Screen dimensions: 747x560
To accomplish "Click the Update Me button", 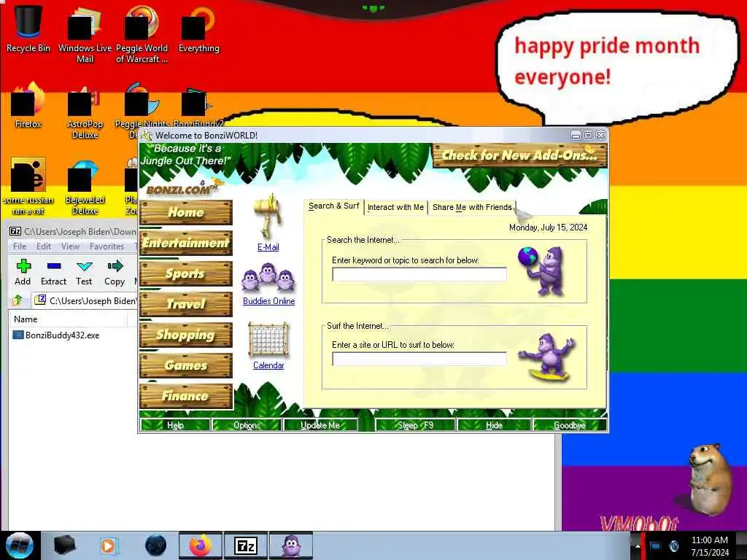I will (320, 425).
